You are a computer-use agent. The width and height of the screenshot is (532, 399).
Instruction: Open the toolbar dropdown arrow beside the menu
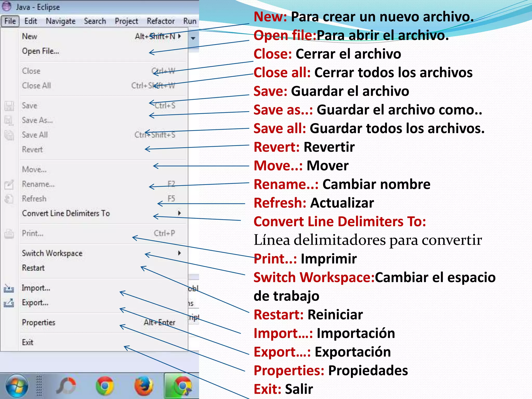pos(193,38)
